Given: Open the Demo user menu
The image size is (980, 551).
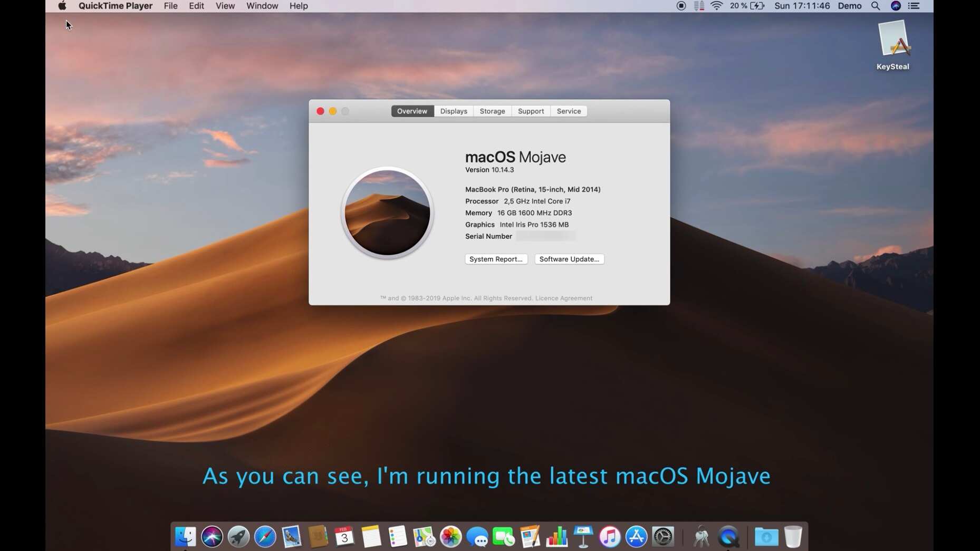Looking at the screenshot, I should (x=849, y=6).
